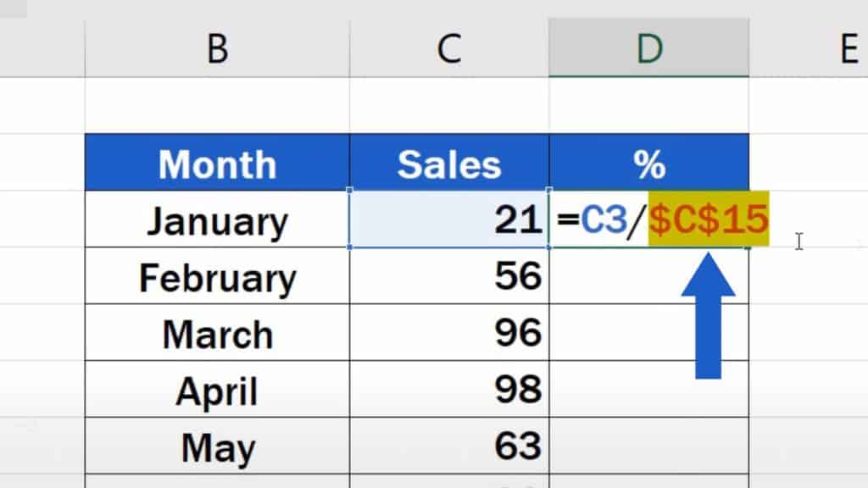This screenshot has width=868, height=488.
Task: Click the fill handle on cell C3
Action: tap(549, 248)
